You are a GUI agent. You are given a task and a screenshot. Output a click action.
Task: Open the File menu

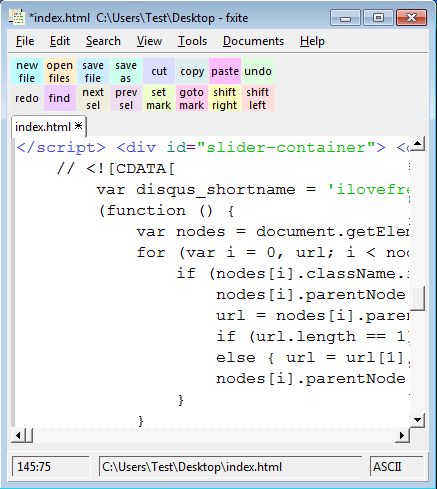pos(25,41)
